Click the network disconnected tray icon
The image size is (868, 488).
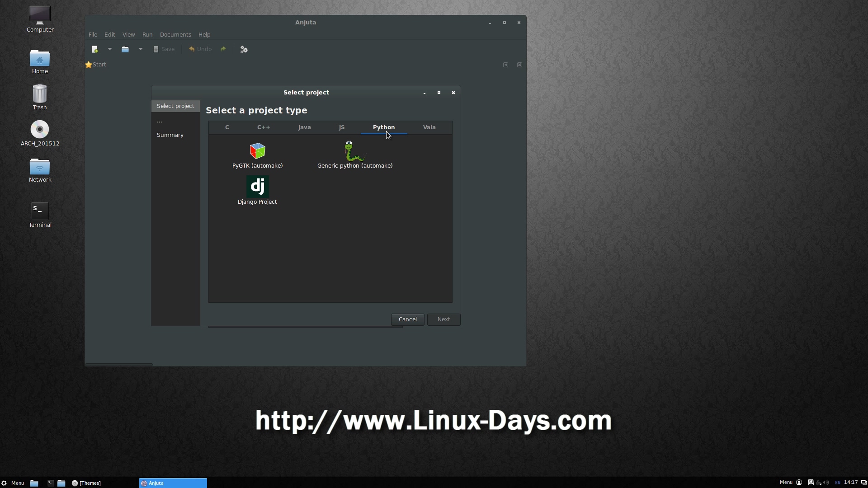pos(819,483)
